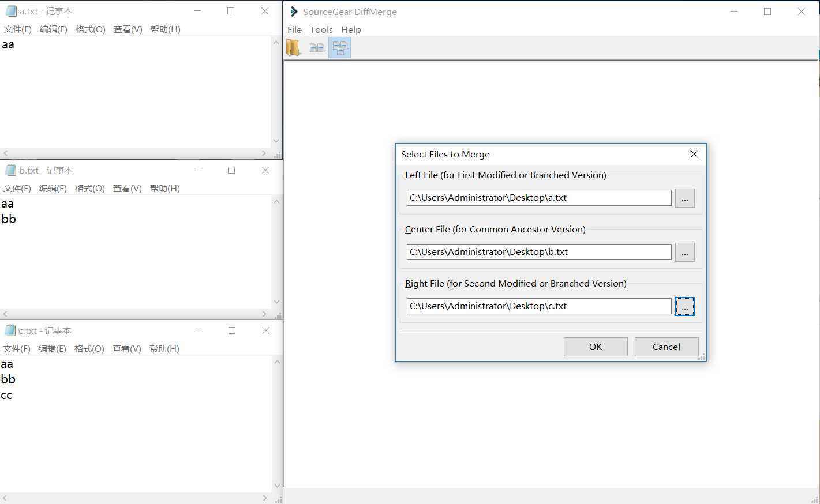Select the three-file merge toolbar icon
820x504 pixels.
[x=340, y=48]
